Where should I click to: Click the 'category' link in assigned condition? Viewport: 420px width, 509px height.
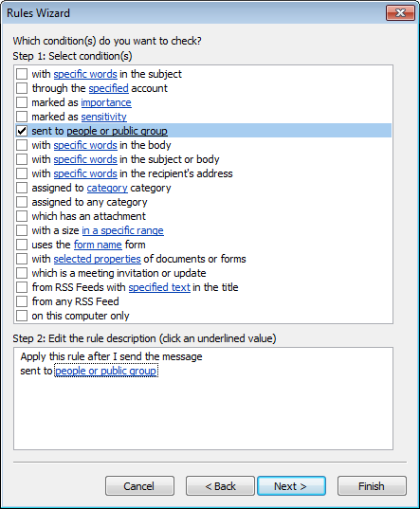107,188
